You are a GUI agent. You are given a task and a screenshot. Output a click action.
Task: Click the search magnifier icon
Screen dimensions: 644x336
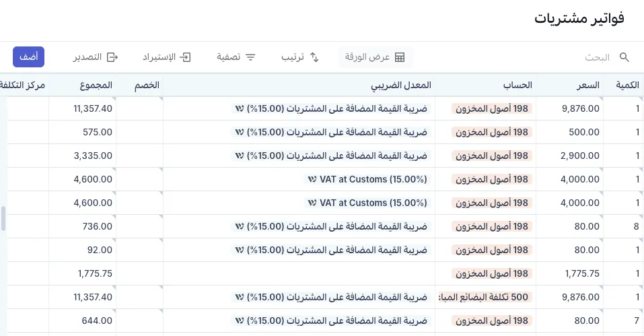pyautogui.click(x=624, y=57)
